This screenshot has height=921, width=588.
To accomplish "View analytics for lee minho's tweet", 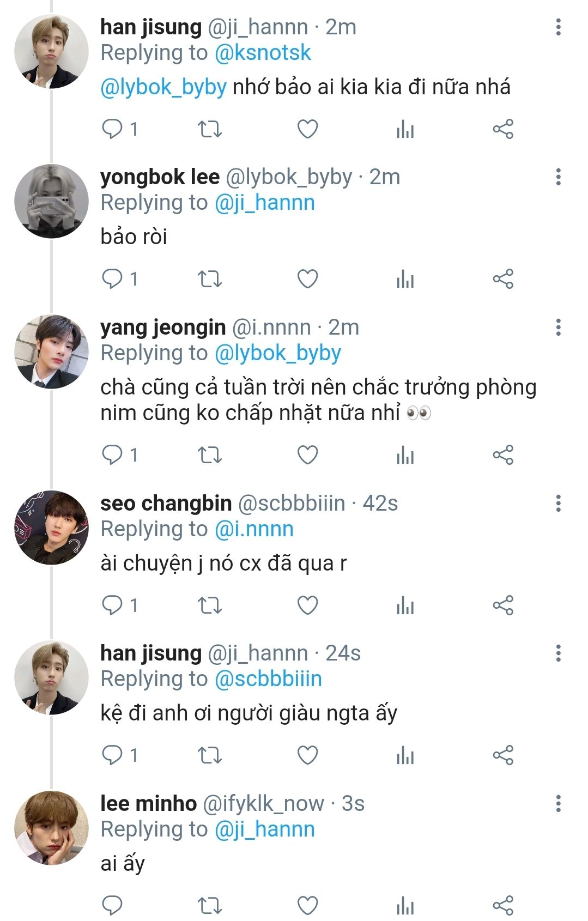I will 405,905.
